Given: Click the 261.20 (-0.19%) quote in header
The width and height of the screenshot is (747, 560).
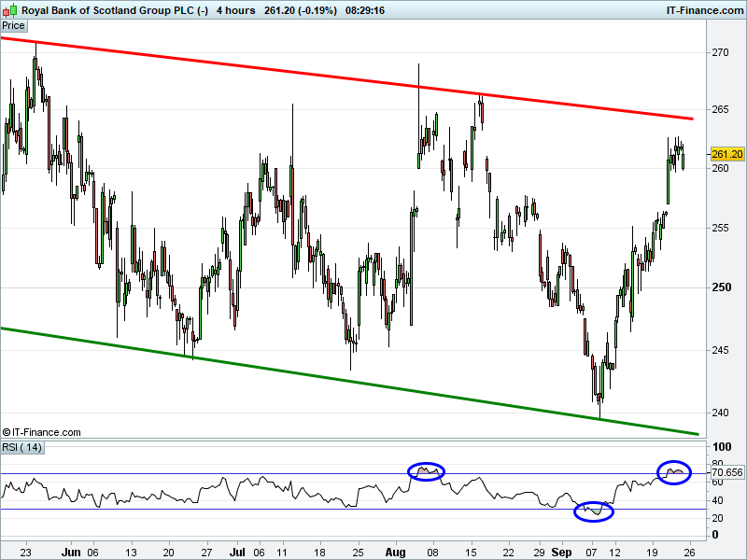Looking at the screenshot, I should tap(301, 10).
